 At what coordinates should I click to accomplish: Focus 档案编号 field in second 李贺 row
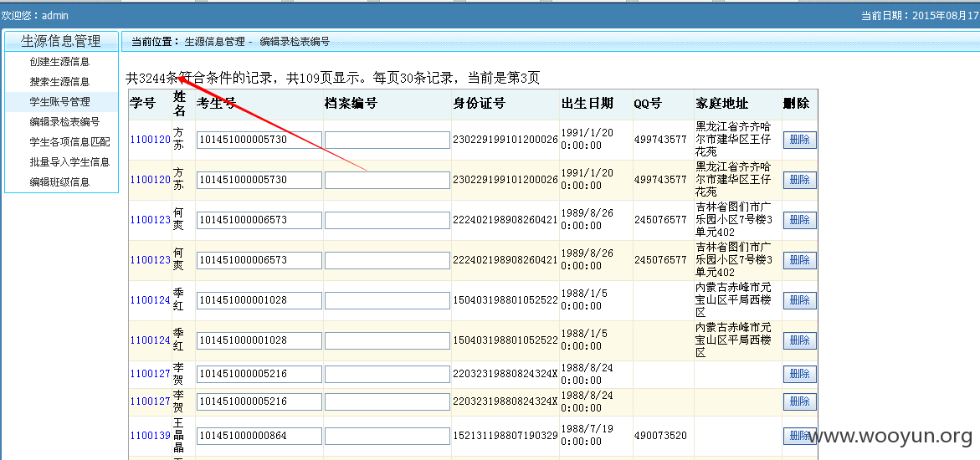[x=387, y=402]
